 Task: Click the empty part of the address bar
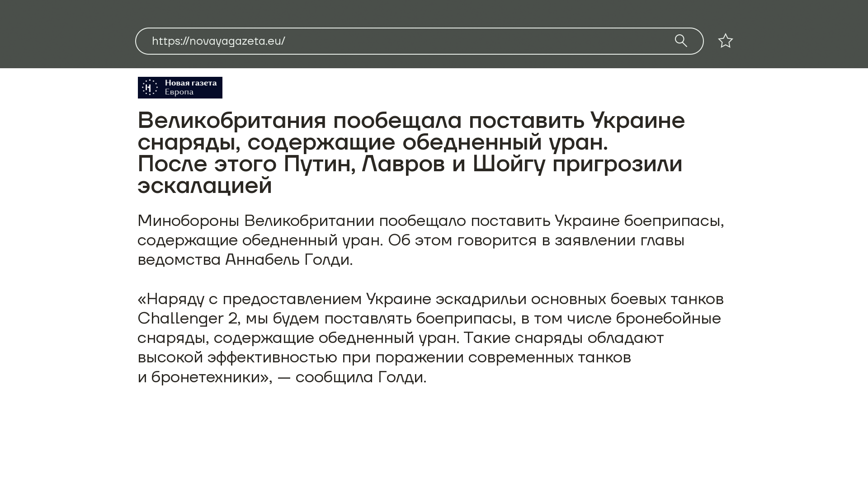[475, 41]
